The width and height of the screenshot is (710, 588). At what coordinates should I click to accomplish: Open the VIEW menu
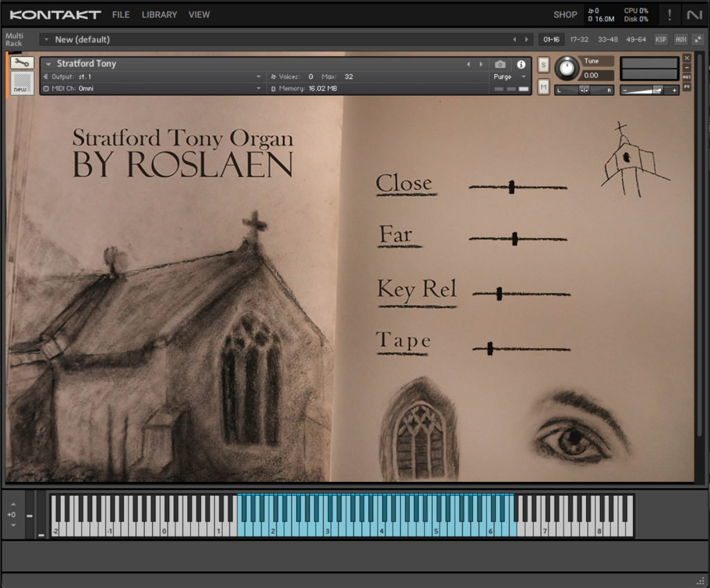coord(199,15)
